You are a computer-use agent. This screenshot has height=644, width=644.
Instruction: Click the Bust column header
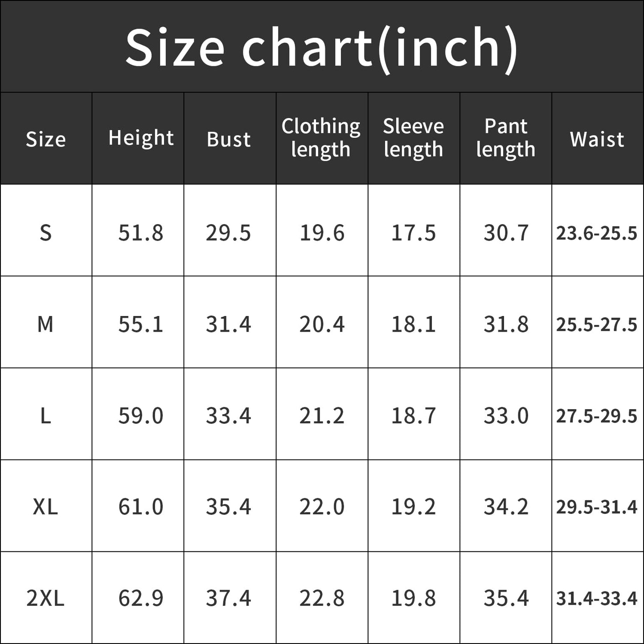point(229,139)
